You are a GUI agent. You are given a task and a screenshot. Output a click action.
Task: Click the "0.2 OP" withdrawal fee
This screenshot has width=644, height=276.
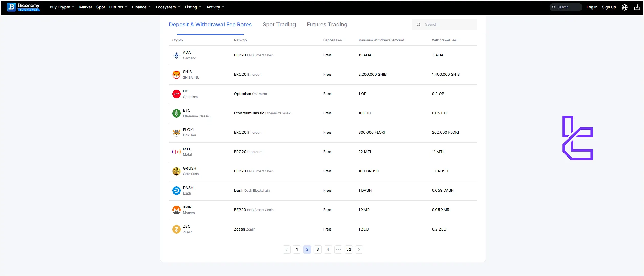coord(438,94)
